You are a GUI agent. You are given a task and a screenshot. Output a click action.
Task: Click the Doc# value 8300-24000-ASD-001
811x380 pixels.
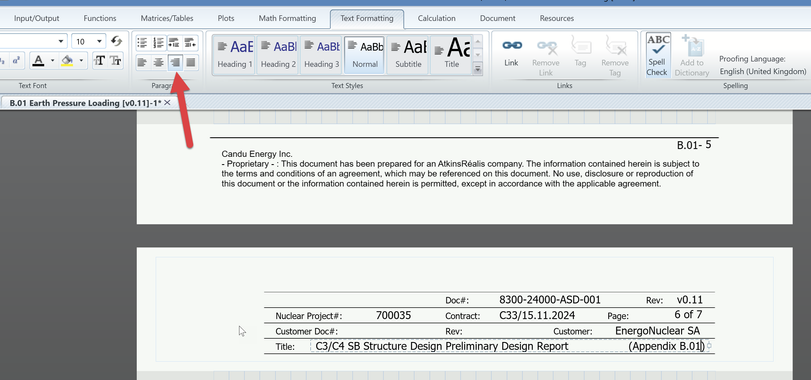[x=550, y=299]
